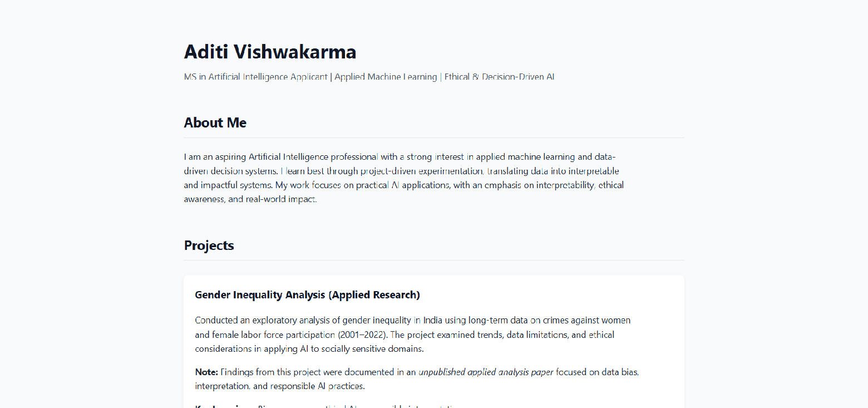Select the "Projects" section heading
This screenshot has width=868, height=408.
(209, 245)
